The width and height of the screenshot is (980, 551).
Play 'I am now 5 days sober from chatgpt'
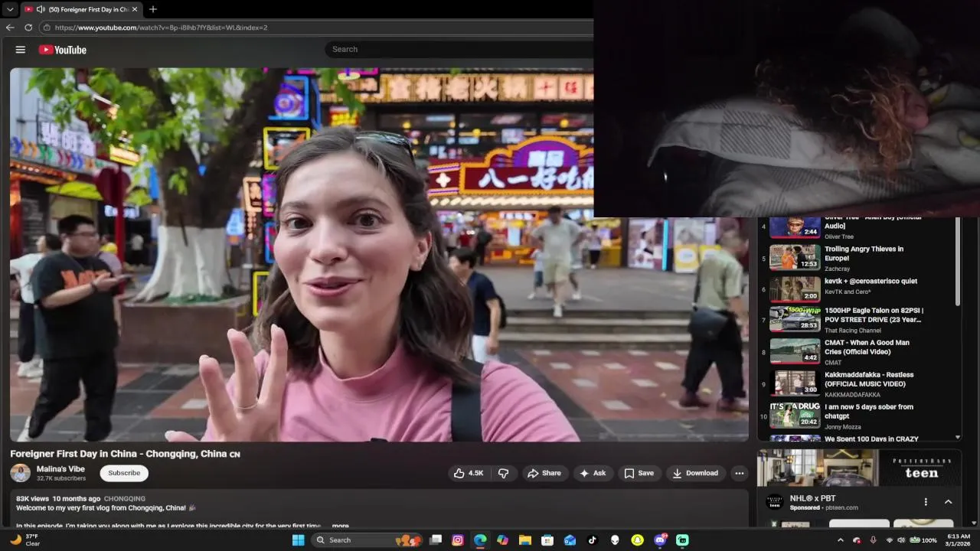857,416
